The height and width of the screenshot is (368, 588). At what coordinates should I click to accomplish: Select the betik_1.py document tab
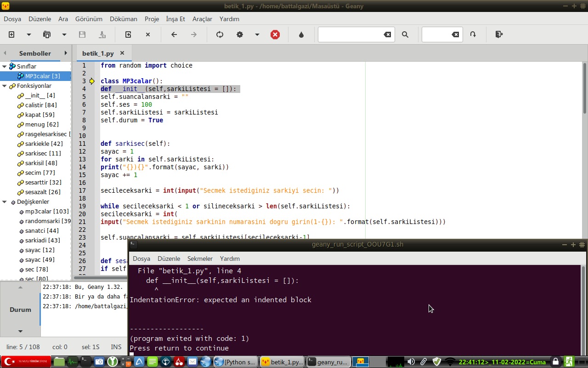(98, 53)
